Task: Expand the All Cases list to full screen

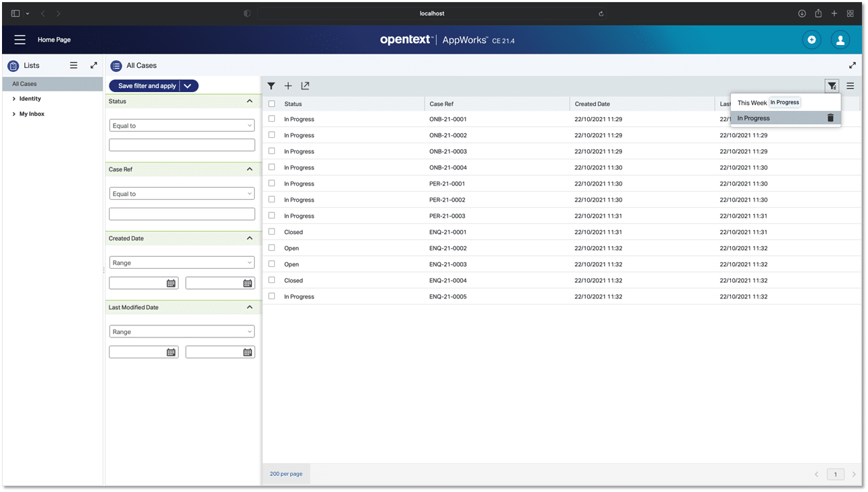Action: (852, 65)
